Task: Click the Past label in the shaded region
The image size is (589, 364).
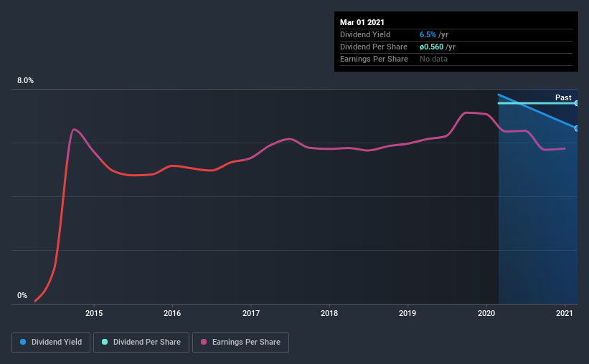Action: tap(563, 97)
